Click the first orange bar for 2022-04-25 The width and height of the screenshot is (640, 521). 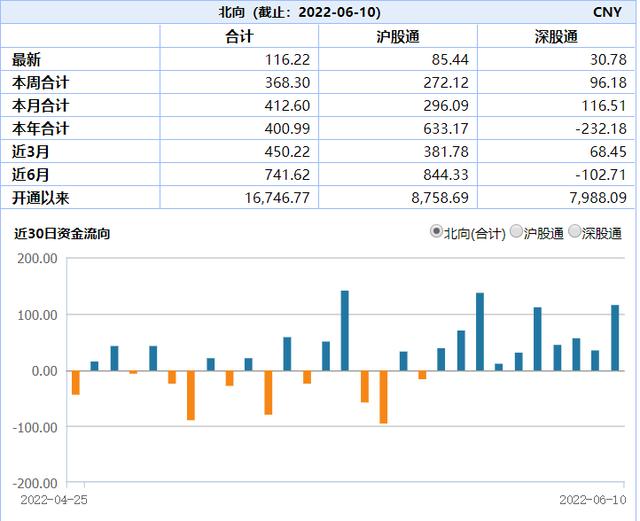76,383
